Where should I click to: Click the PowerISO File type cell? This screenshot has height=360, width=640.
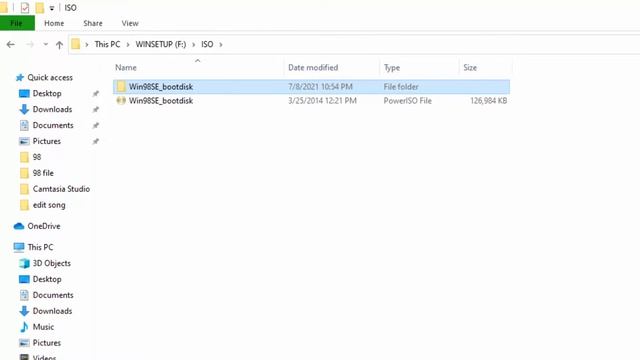pyautogui.click(x=407, y=100)
